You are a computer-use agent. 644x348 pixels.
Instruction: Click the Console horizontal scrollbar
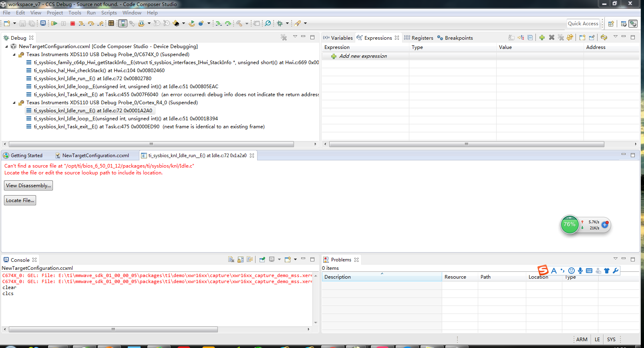coord(113,329)
